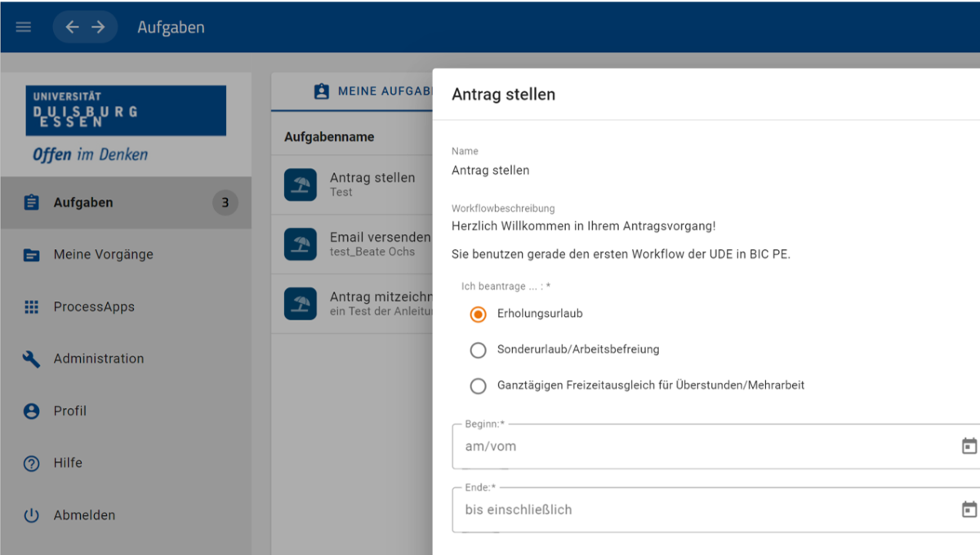Open the Ende date picker calendar icon

click(969, 510)
